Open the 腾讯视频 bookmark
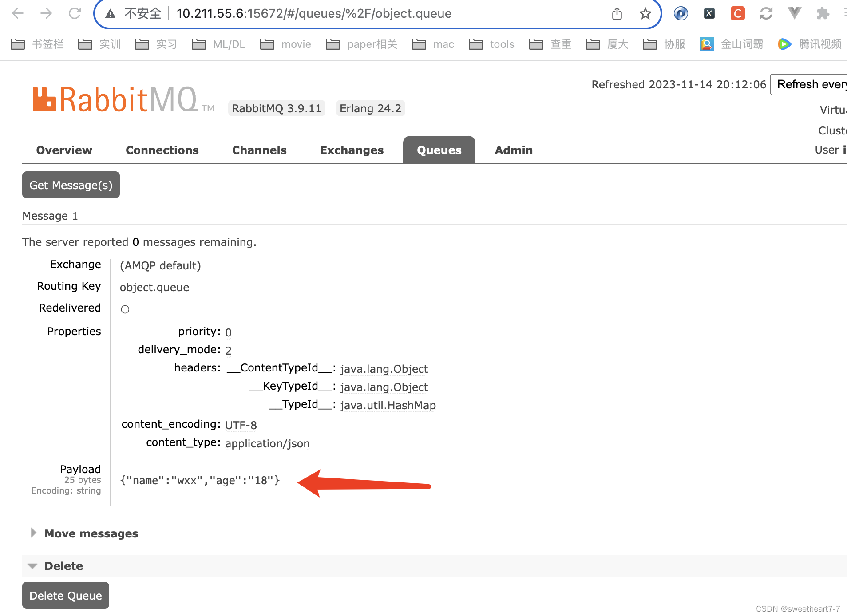The image size is (847, 616). pos(810,44)
